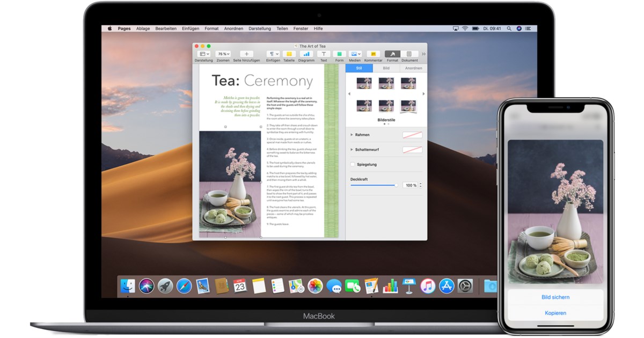This screenshot has height=338, width=644.
Task: Open the Einfügen menu in menu bar
Action: 191,28
